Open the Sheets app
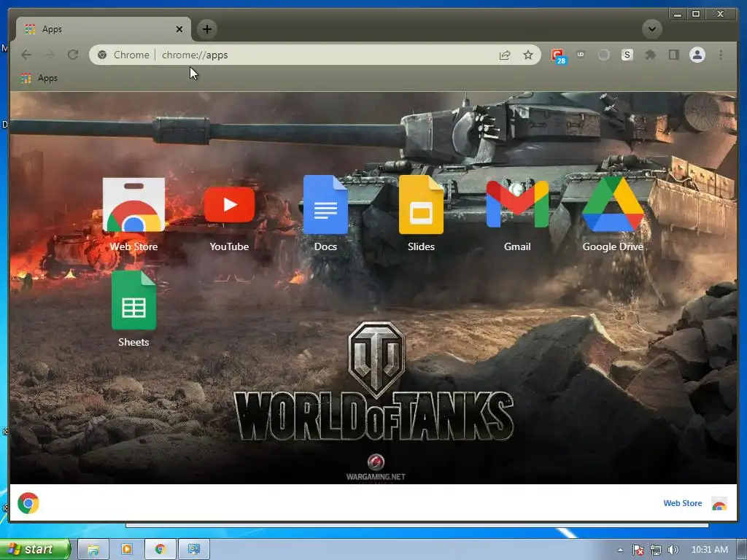Viewport: 747px width, 560px height. 133,309
